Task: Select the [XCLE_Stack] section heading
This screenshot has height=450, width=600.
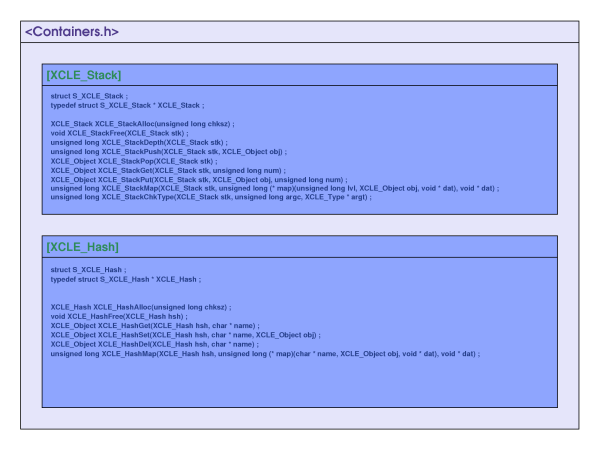Action: tap(84, 75)
